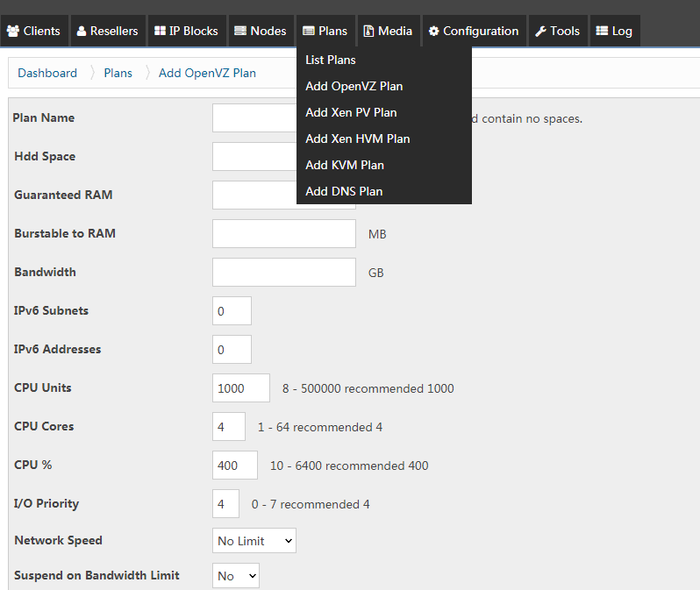Click the CPU Units input field
The image size is (700, 590).
[x=241, y=387]
